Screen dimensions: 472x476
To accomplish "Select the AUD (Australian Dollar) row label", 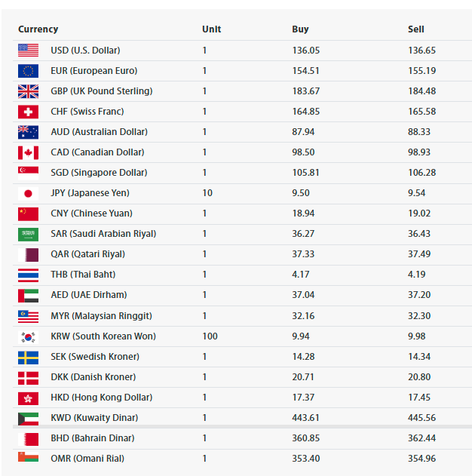I will pyautogui.click(x=100, y=132).
